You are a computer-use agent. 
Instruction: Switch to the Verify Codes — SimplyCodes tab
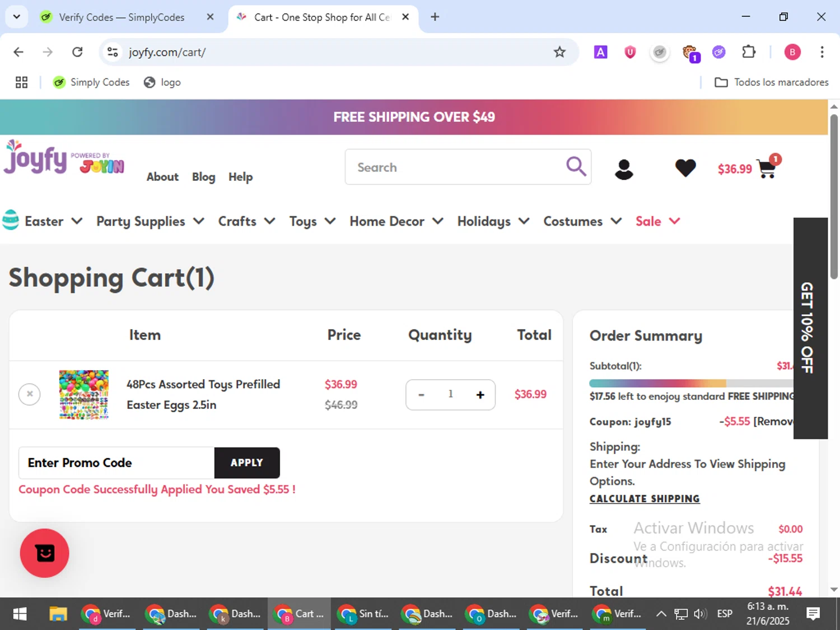click(x=122, y=17)
